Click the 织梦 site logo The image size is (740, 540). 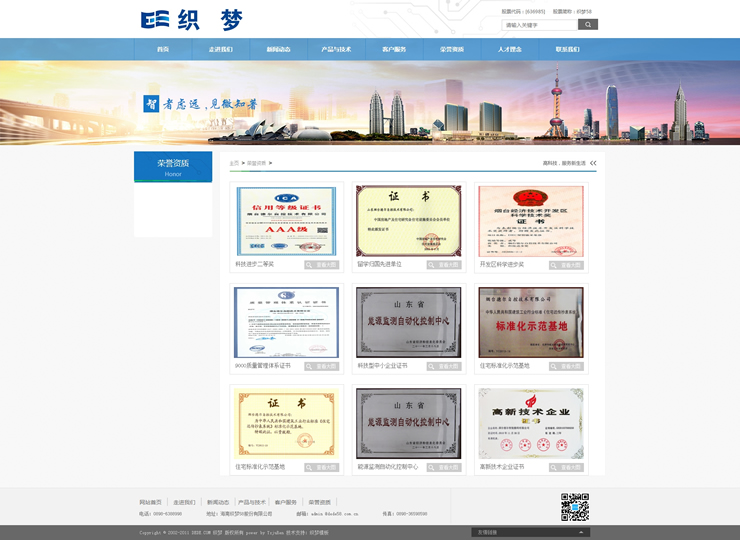click(191, 20)
